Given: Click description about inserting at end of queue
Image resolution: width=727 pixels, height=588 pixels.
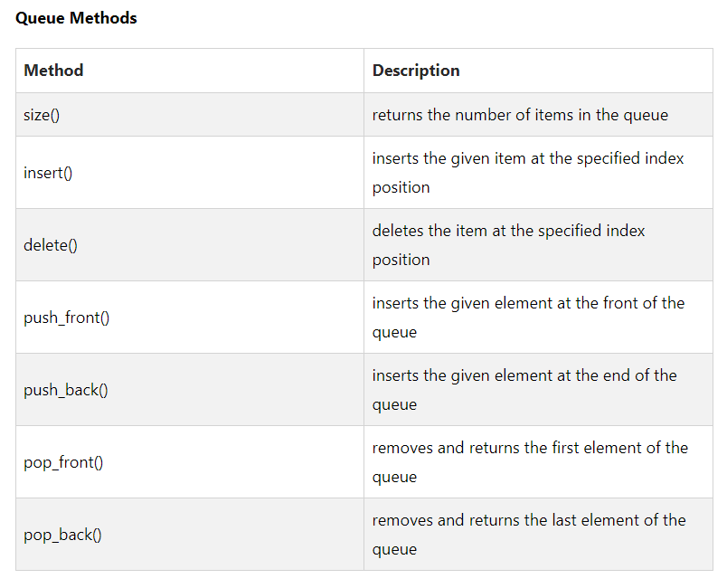Looking at the screenshot, I should point(524,390).
